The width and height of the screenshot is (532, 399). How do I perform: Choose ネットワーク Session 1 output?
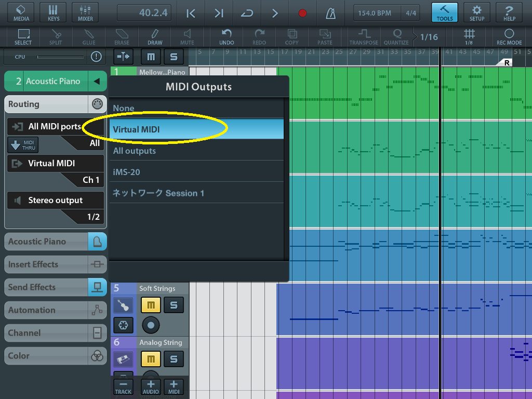pos(196,193)
